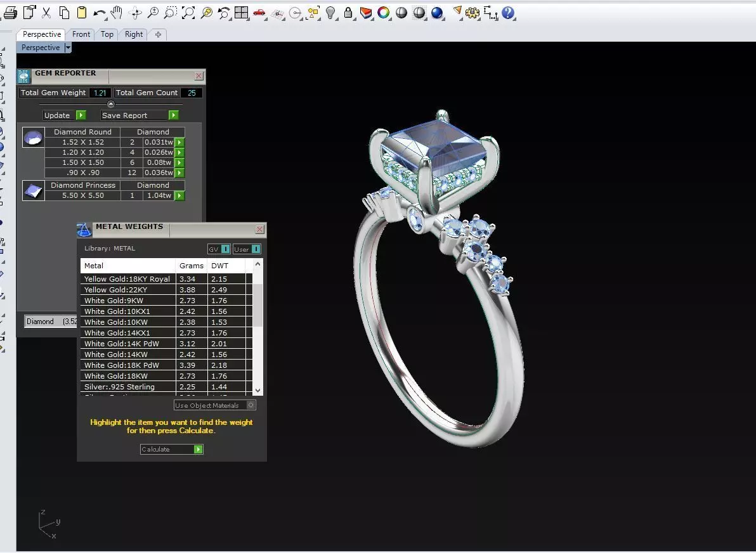Screen dimensions: 756x553
Task: Select the White Gold:18KW row
Action: click(166, 376)
